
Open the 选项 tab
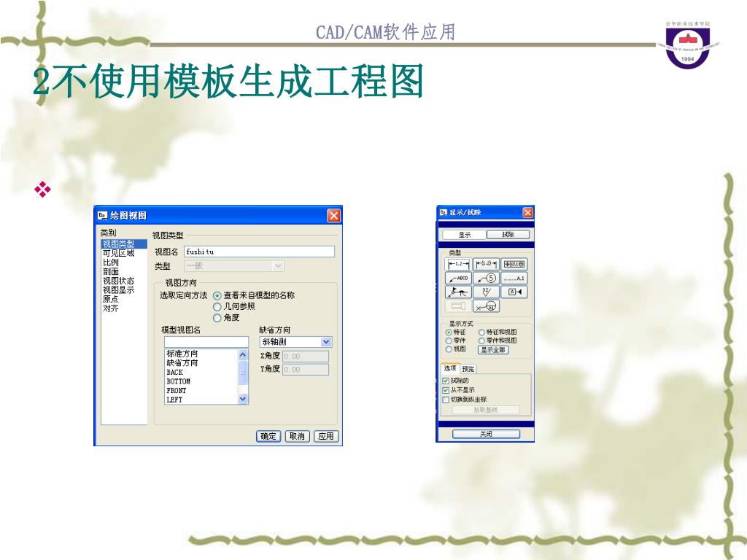coord(450,368)
